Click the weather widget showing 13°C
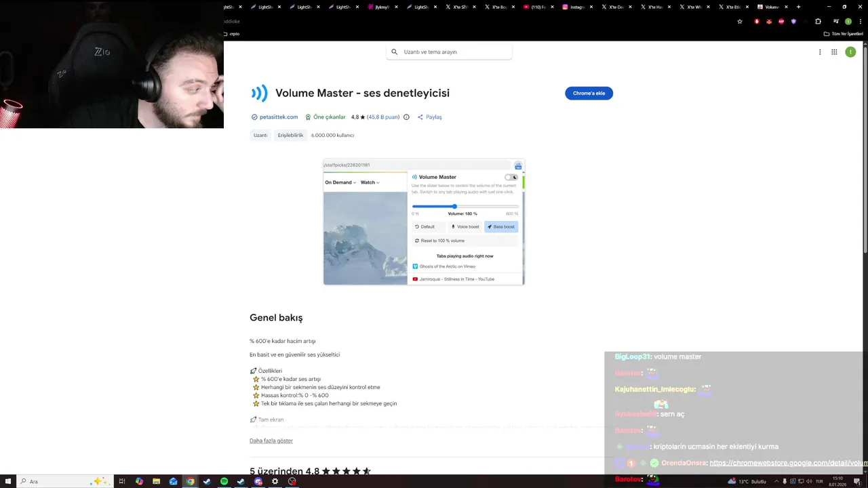This screenshot has width=868, height=488. (x=747, y=481)
